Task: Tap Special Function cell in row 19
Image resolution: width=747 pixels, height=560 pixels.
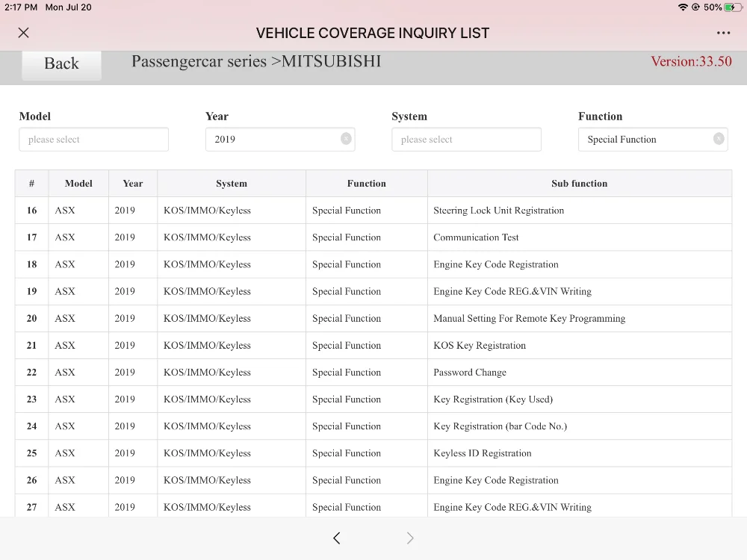Action: tap(366, 291)
